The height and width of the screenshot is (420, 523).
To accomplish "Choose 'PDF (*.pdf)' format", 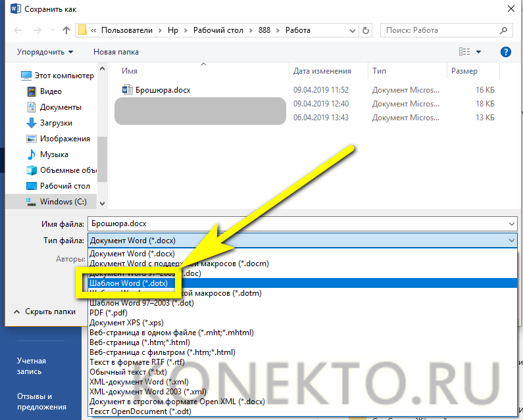I will [303, 313].
